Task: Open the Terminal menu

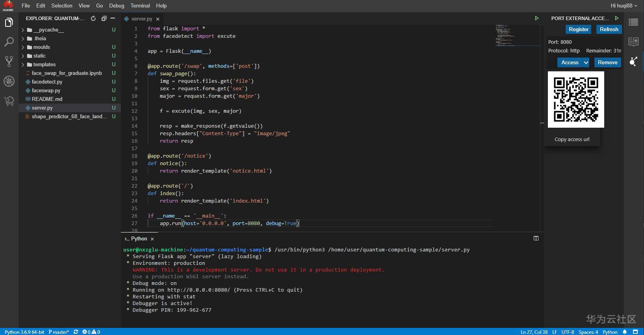Action: pyautogui.click(x=140, y=6)
